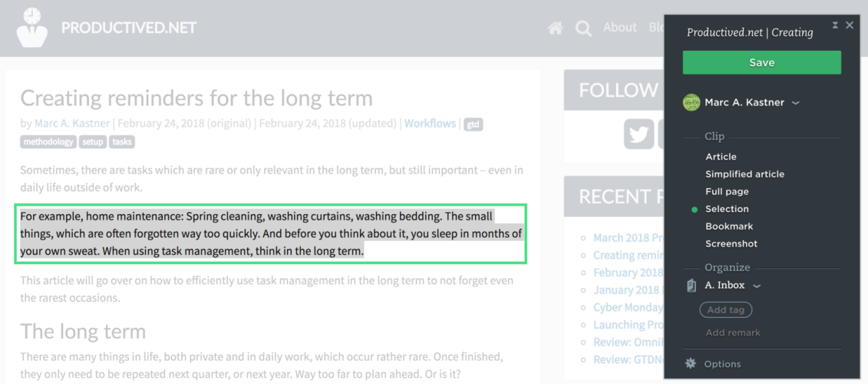Expand the Marc A. Kastner account dropdown

(796, 103)
